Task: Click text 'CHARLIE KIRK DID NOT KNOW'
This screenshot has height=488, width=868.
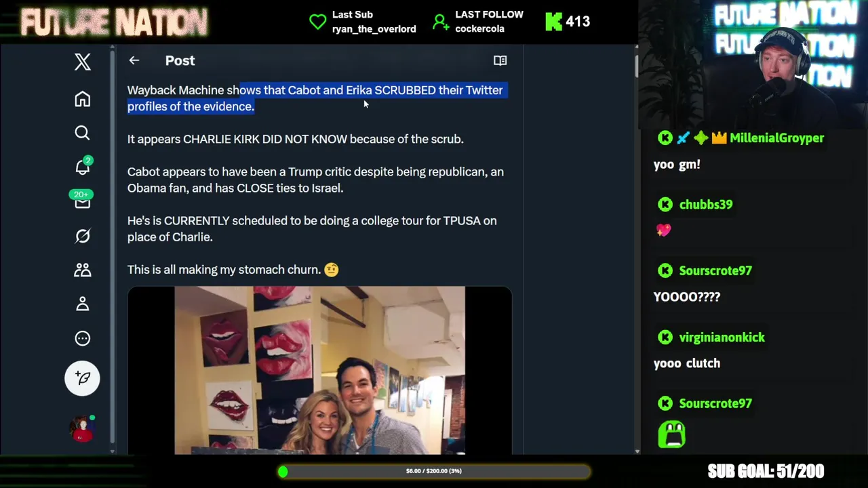Action: coord(265,139)
